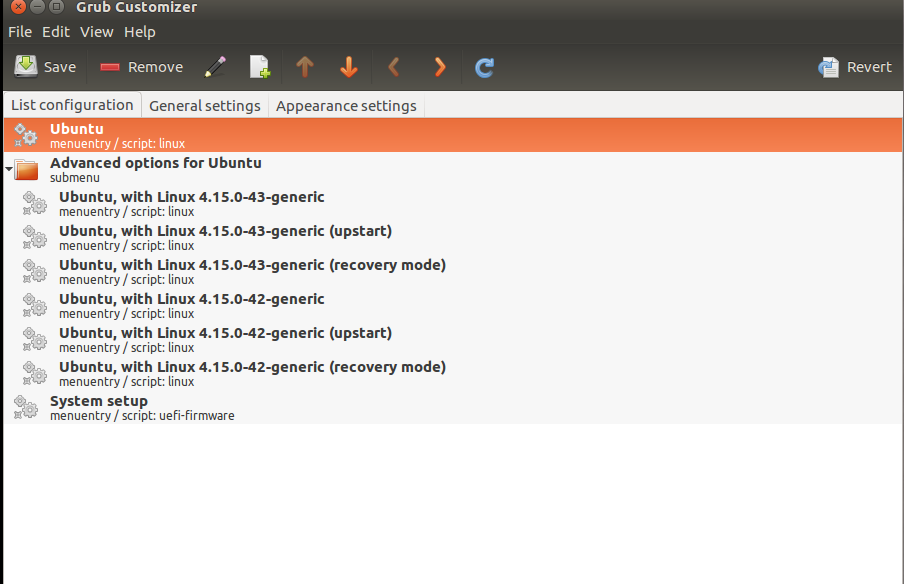This screenshot has height=584, width=904.
Task: Click the folder icon of Advanced options
Action: (27, 170)
